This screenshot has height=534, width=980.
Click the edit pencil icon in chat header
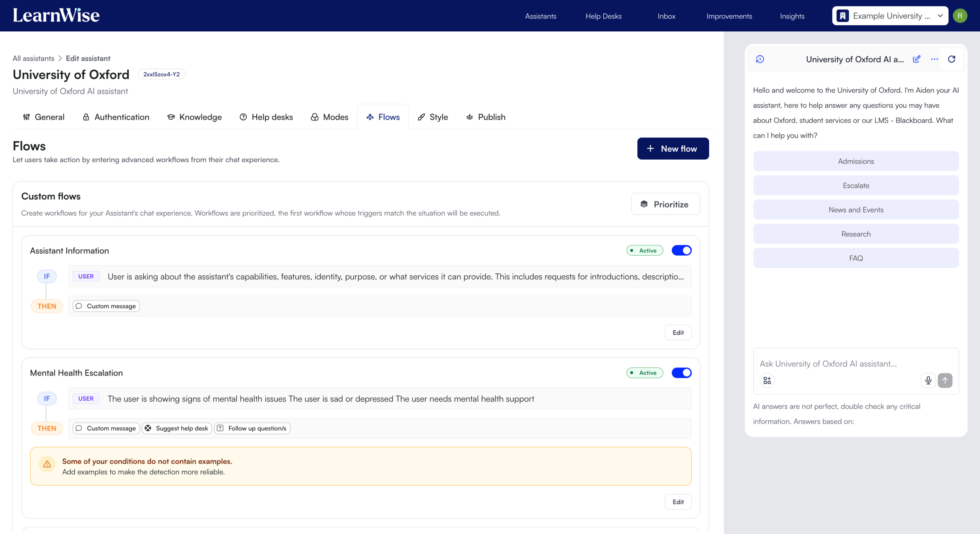pyautogui.click(x=916, y=59)
